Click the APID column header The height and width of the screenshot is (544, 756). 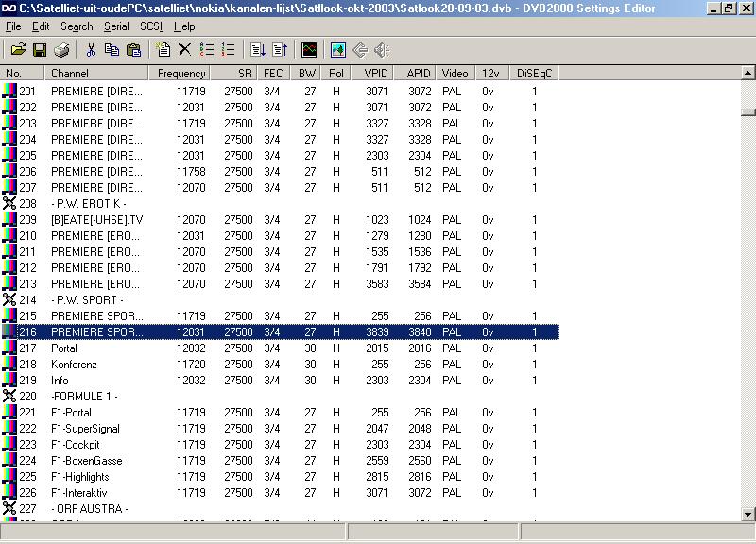415,74
